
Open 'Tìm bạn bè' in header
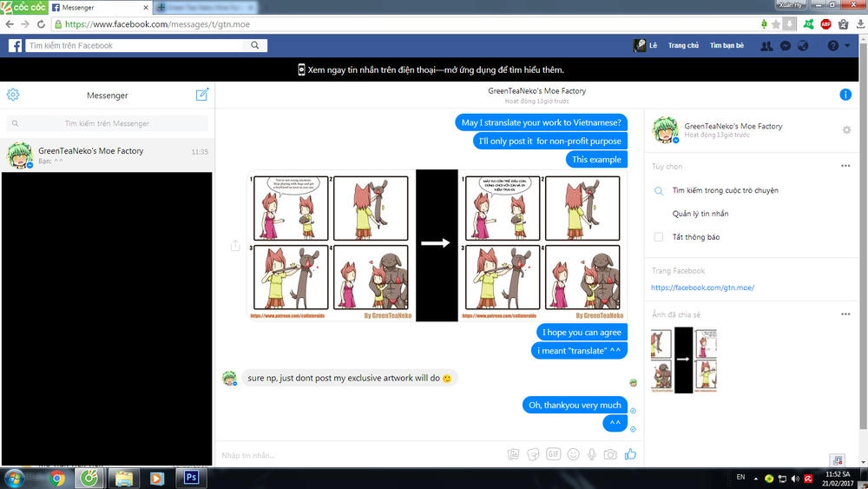tap(727, 46)
